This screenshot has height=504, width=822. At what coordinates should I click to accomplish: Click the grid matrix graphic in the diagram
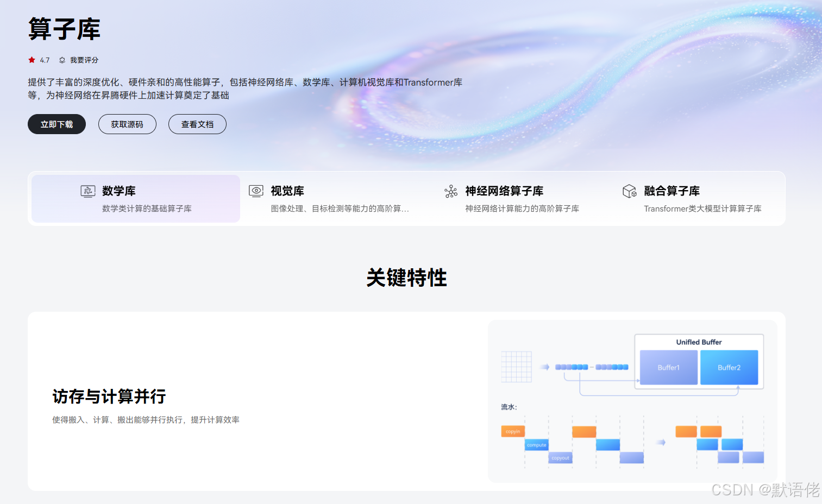516,367
